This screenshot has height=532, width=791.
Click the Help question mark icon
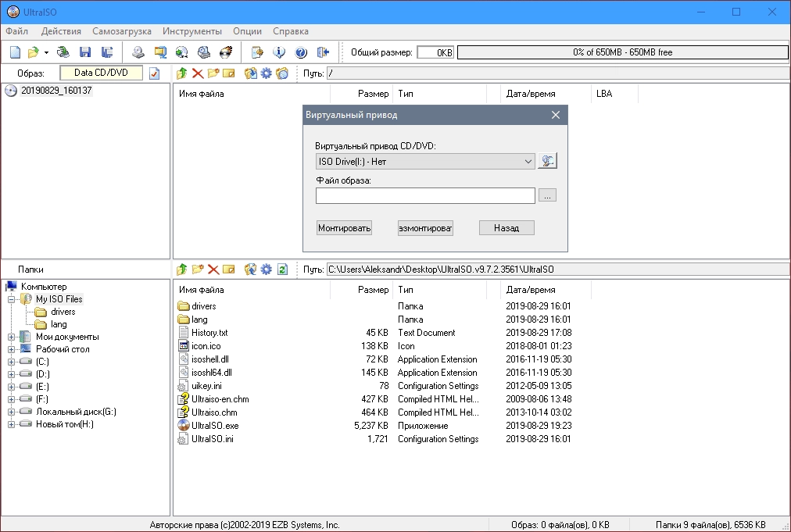point(301,52)
